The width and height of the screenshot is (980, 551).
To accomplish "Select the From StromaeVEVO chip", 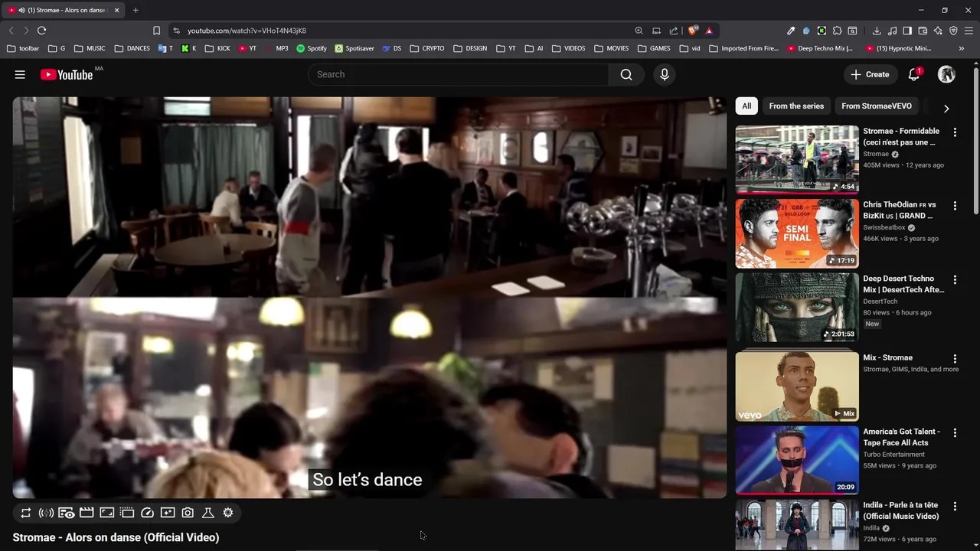I will point(877,106).
